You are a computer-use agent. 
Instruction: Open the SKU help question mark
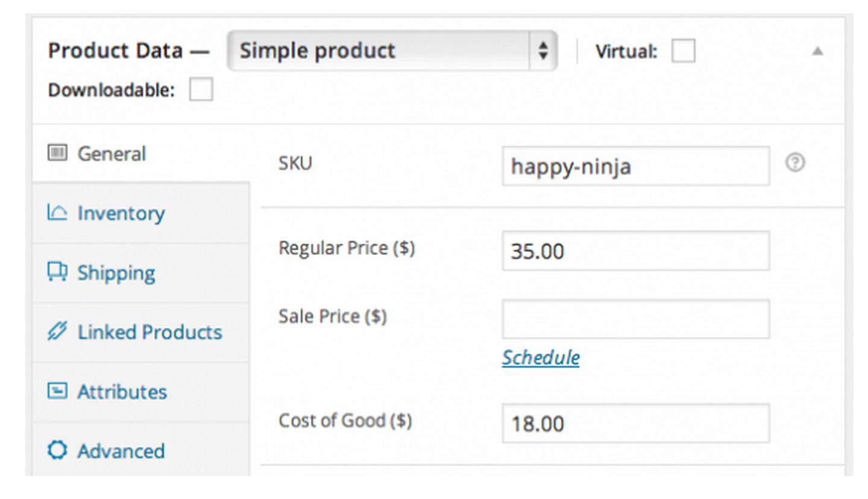point(796,163)
